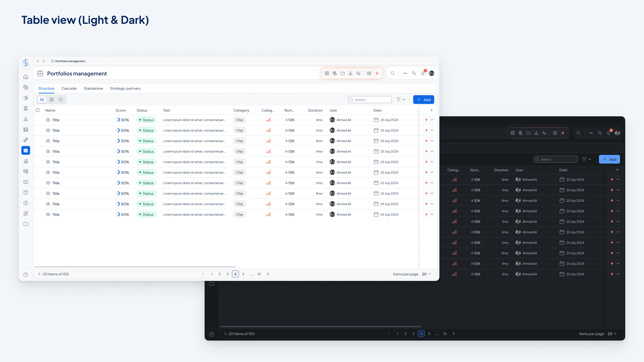Viewport: 644px width, 362px height.
Task: Open the briefcase portfolios sidebar icon
Action: pos(26,150)
